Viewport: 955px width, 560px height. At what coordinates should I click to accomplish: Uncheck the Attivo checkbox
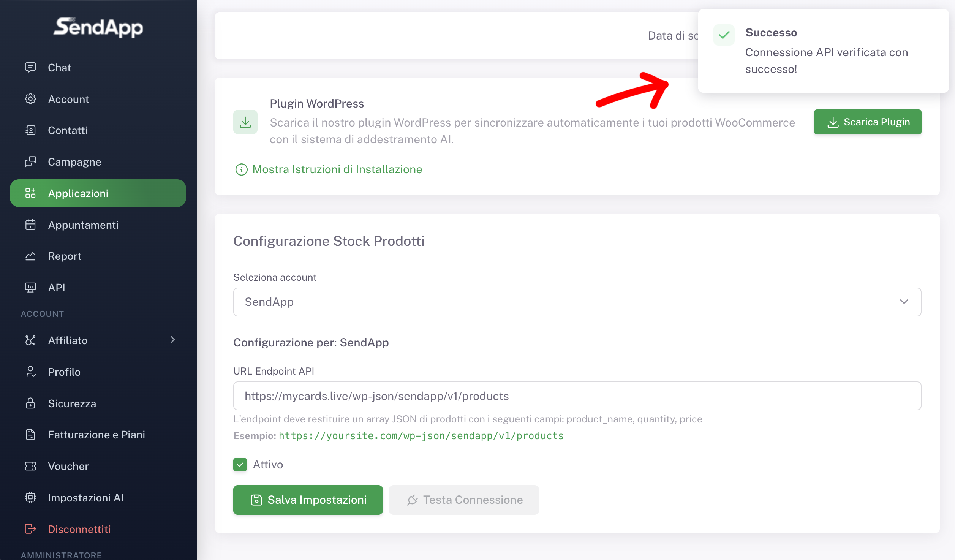coord(240,464)
